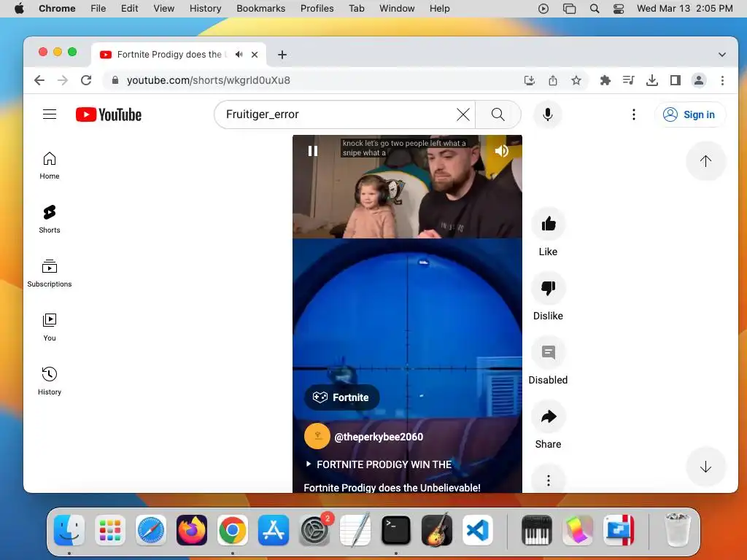Viewport: 747px width, 560px height.
Task: Share this page from address bar
Action: tap(553, 80)
